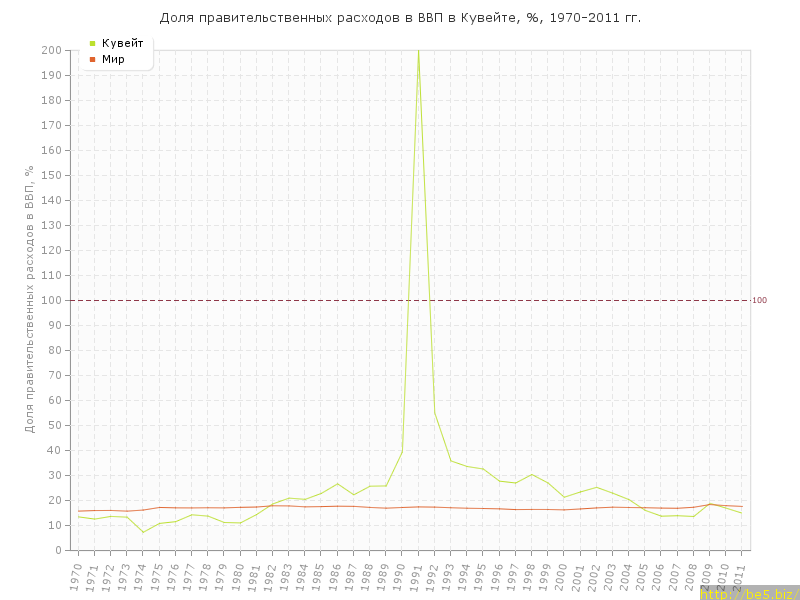Toggle the Кувейт series legend label

(123, 43)
